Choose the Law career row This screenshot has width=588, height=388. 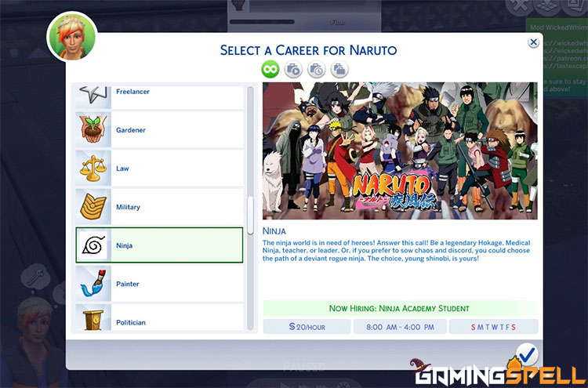pyautogui.click(x=160, y=169)
